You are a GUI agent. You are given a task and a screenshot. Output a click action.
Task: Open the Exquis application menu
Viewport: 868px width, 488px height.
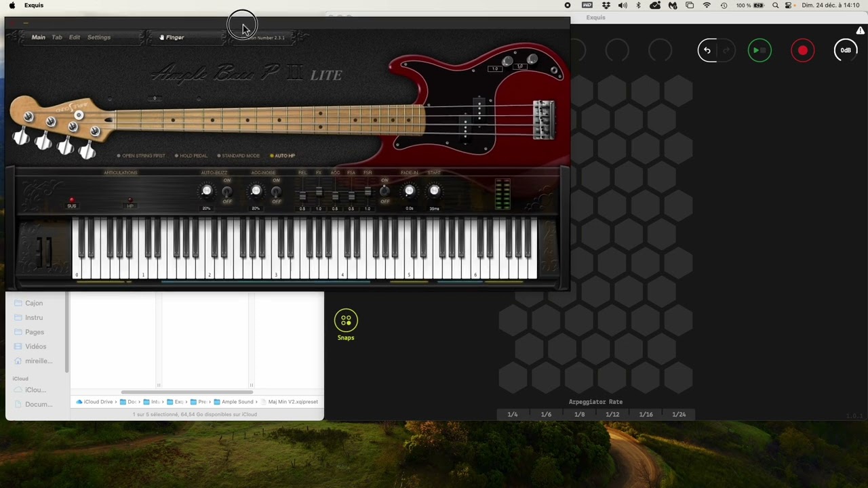coord(33,5)
